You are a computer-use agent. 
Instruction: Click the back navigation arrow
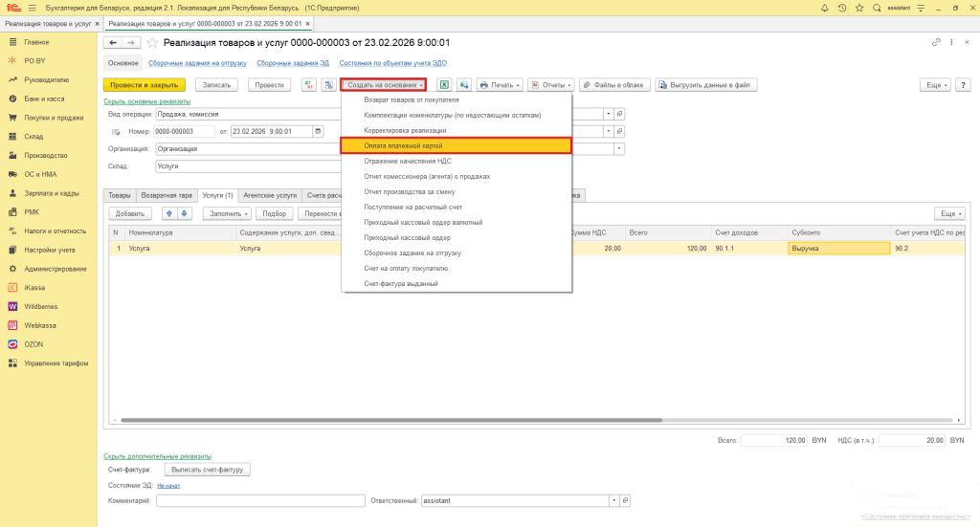(x=113, y=43)
